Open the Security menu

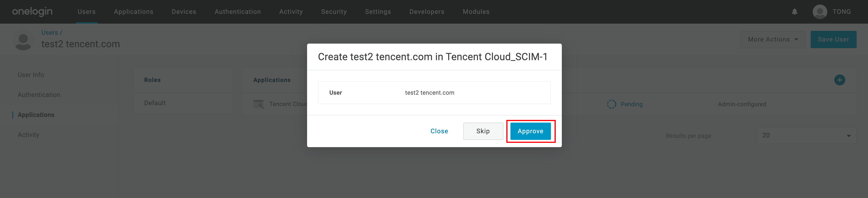[334, 12]
